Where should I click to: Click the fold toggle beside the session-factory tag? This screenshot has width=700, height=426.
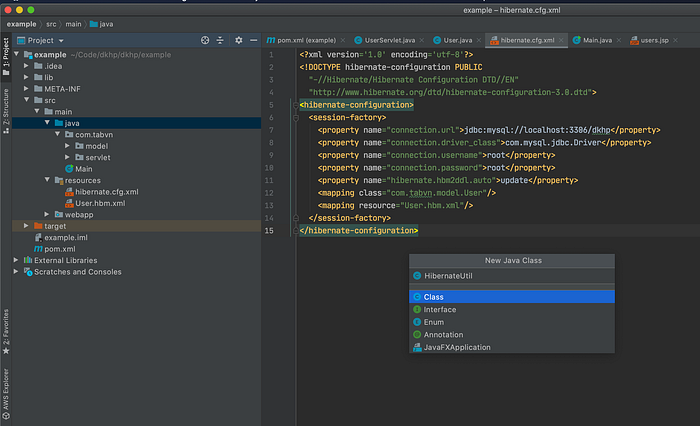[297, 117]
